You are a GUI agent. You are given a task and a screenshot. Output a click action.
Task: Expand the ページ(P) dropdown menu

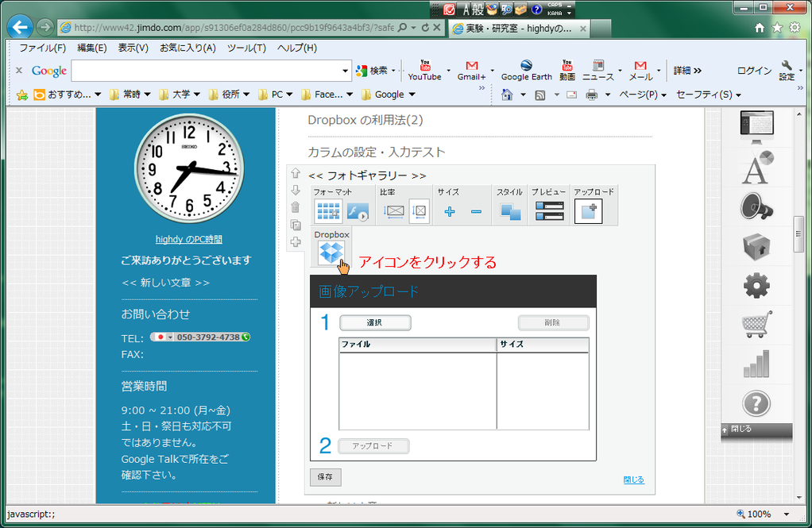coord(643,94)
